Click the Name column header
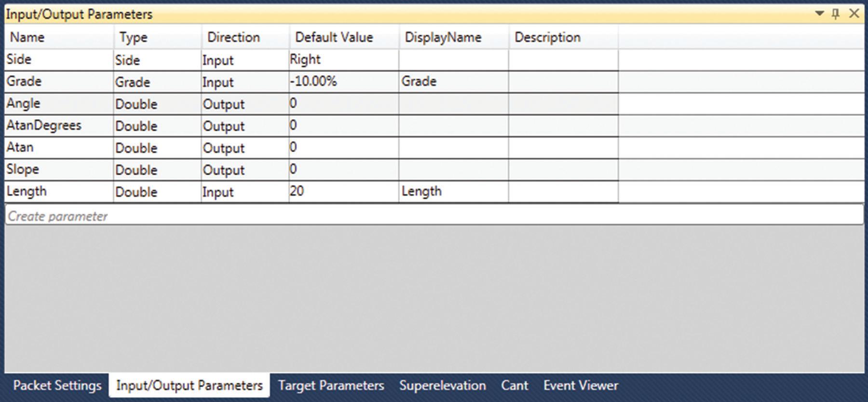Screen dimensions: 868x402 click(x=59, y=37)
